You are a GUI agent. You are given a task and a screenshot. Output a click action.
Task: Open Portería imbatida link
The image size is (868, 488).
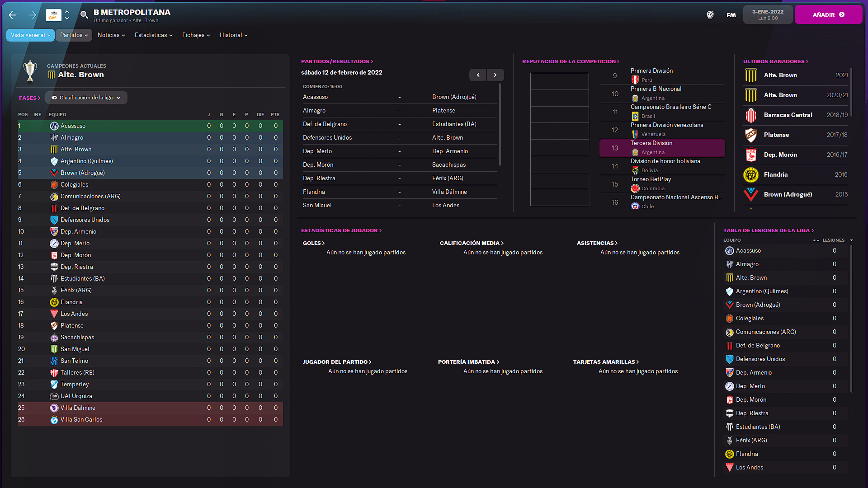pos(468,362)
